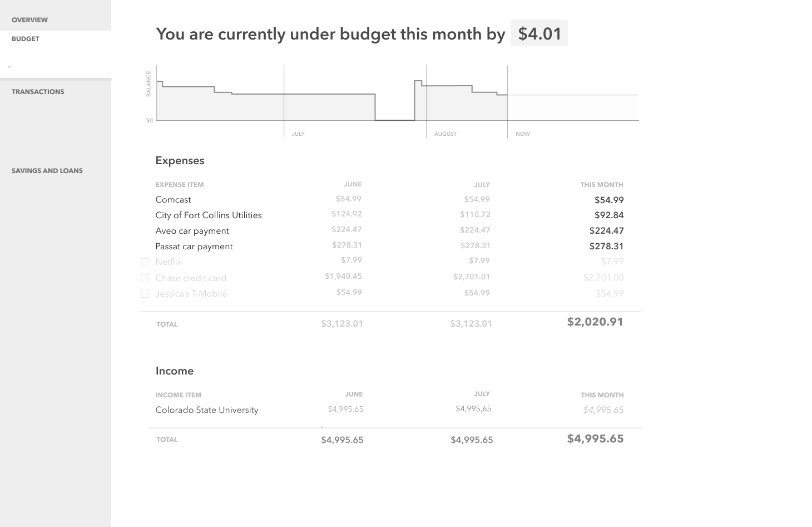Open Savings and Loans section
812x527 pixels.
(47, 171)
